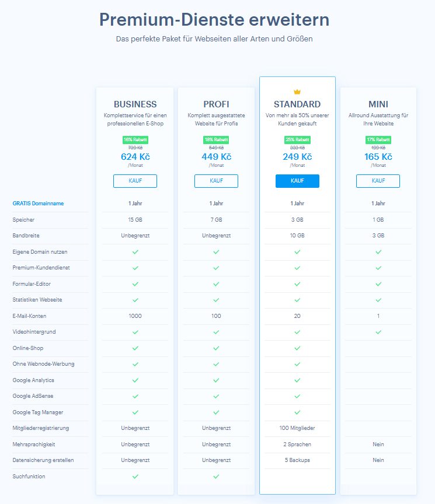
Task: Click the 249 Kč price in STANDARD
Action: coord(297,157)
